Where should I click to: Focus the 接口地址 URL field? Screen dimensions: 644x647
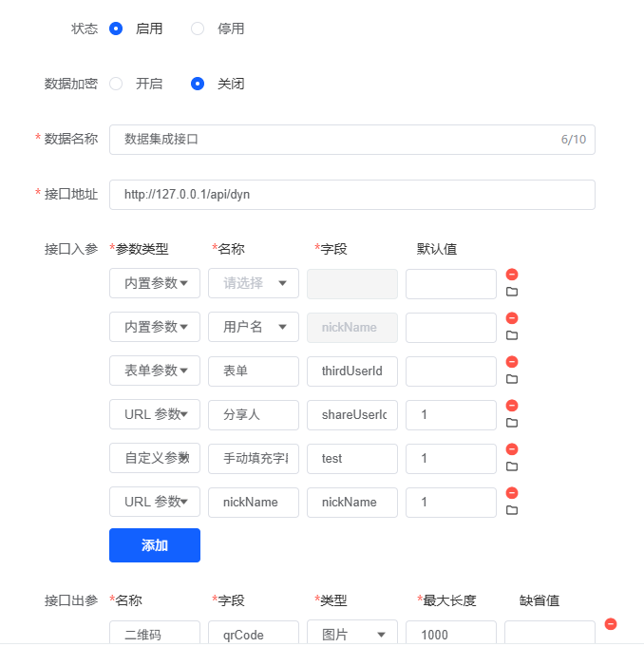(x=351, y=195)
